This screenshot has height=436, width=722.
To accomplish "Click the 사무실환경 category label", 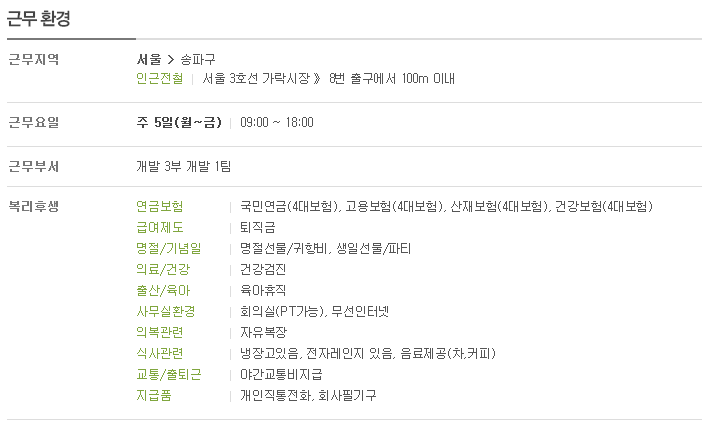I will [166, 312].
